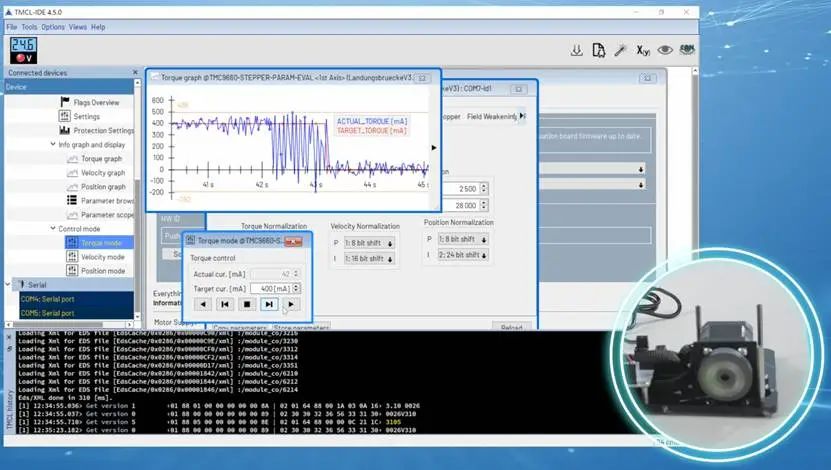The width and height of the screenshot is (831, 470).
Task: Click the right arrow play button in Torque control
Action: [290, 304]
